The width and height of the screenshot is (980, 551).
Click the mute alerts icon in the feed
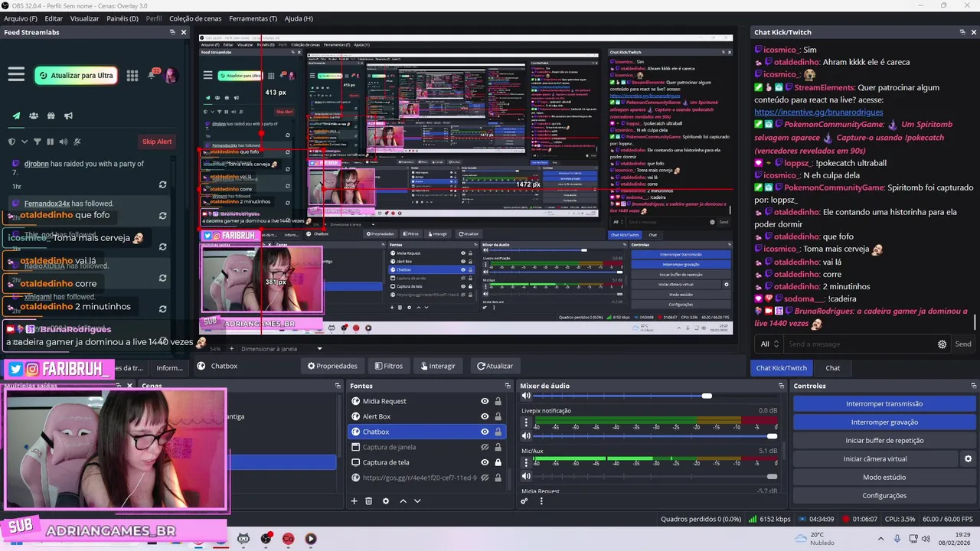point(77,142)
